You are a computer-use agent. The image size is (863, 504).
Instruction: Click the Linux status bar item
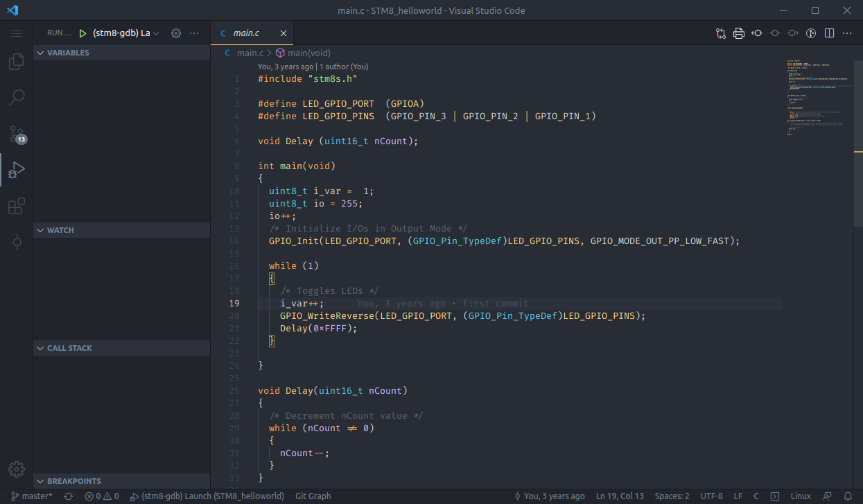click(x=801, y=496)
